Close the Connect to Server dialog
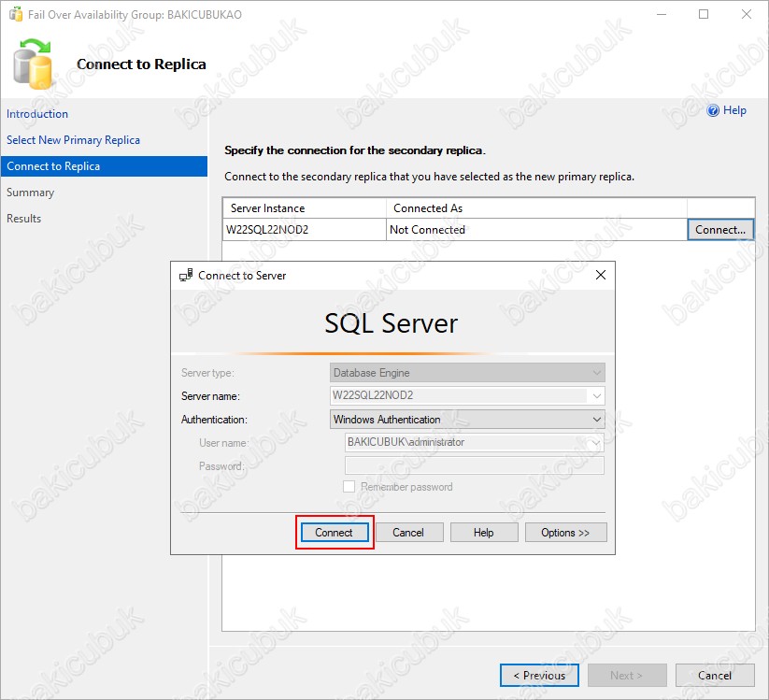Viewport: 769px width, 700px height. tap(601, 275)
